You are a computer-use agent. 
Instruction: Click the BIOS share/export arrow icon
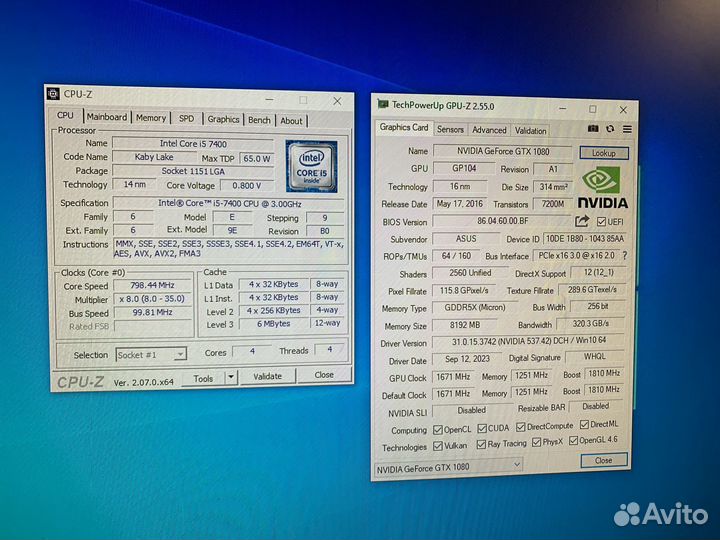(x=582, y=221)
